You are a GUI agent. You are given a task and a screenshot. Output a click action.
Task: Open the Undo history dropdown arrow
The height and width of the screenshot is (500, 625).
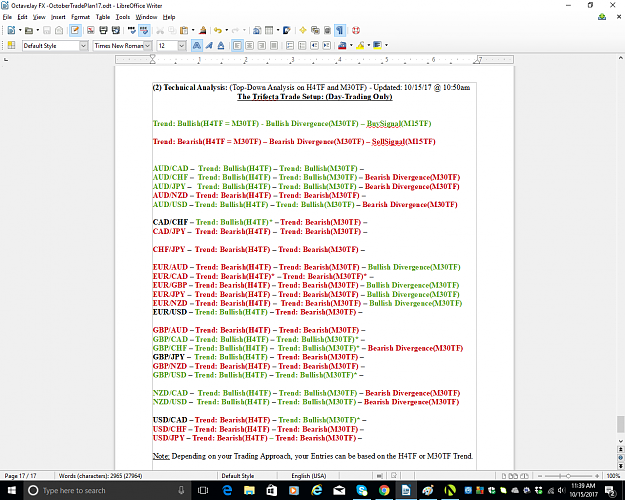coord(226,30)
